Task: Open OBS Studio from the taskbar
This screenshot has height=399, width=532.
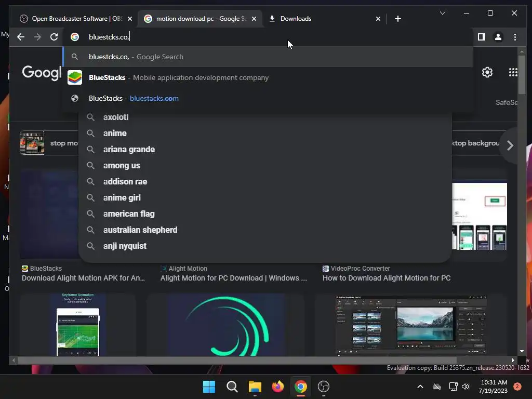Action: (324, 387)
